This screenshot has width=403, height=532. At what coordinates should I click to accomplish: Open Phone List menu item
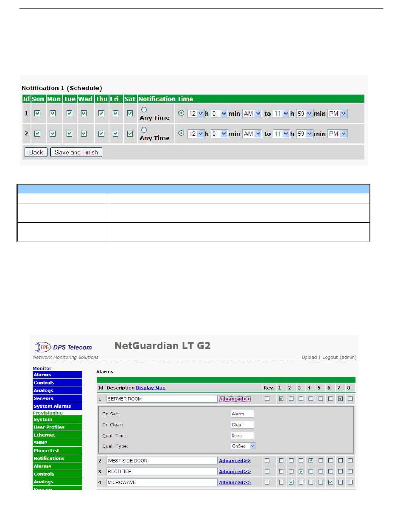58,451
